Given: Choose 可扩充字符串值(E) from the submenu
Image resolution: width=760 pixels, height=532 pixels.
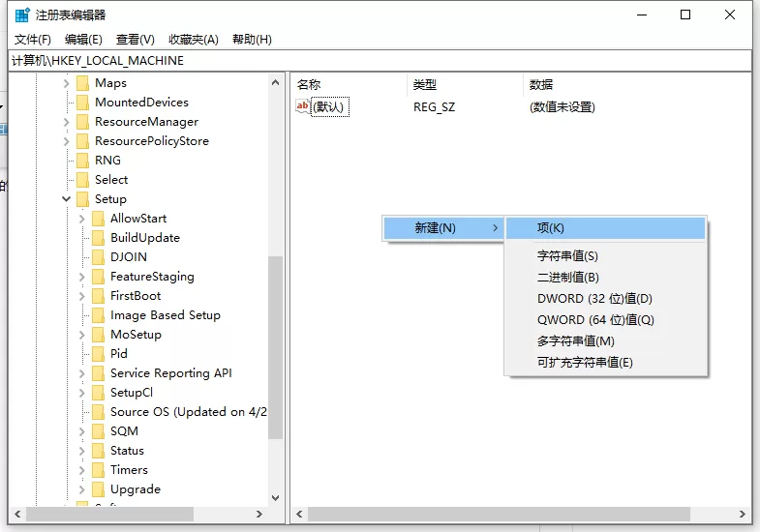Looking at the screenshot, I should 605,362.
